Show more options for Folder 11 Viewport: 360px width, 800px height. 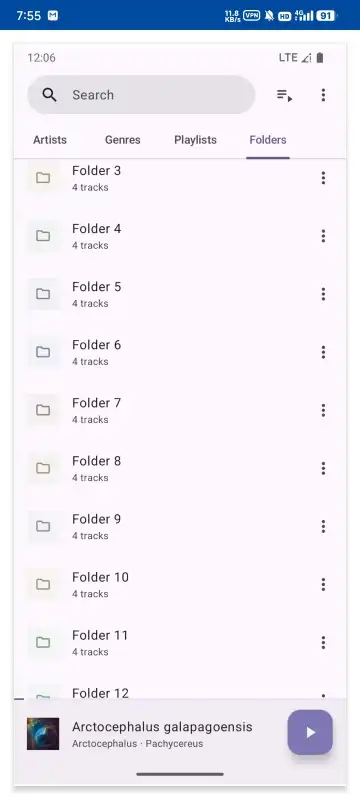coord(323,642)
